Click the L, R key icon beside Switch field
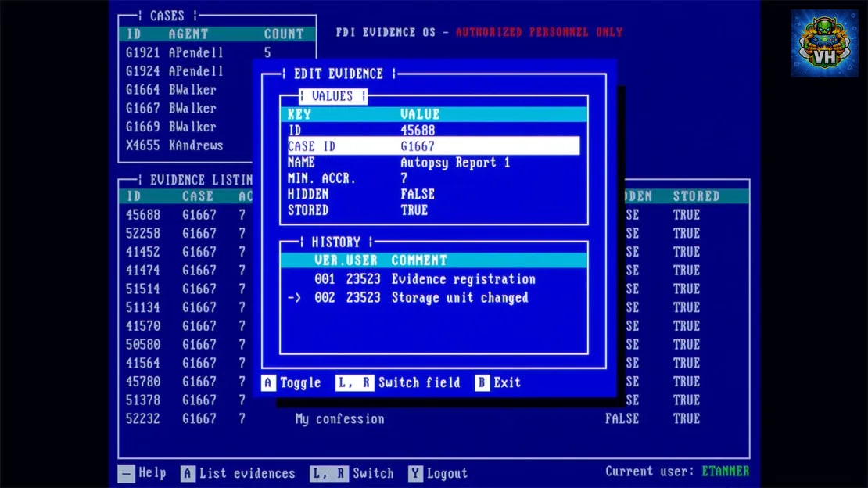This screenshot has height=488, width=868. point(354,382)
